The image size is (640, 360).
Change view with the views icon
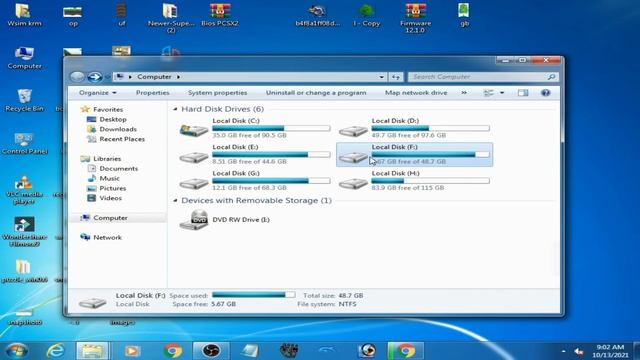coord(489,93)
